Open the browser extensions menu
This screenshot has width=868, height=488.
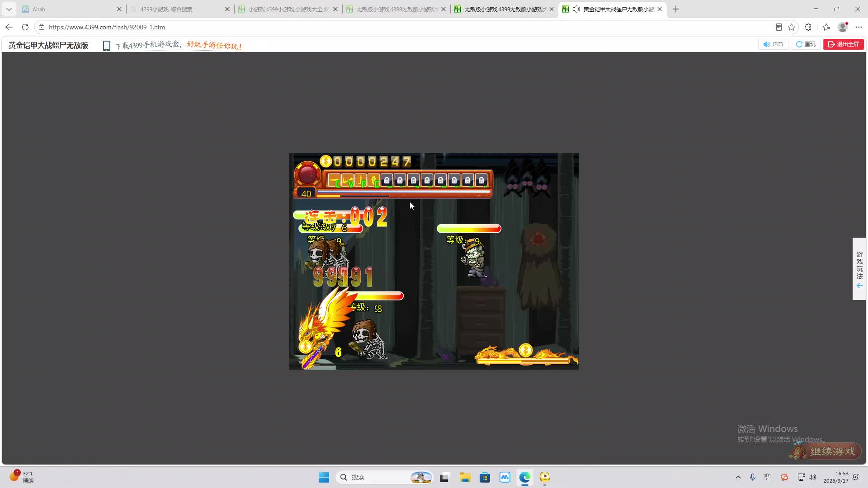[808, 27]
